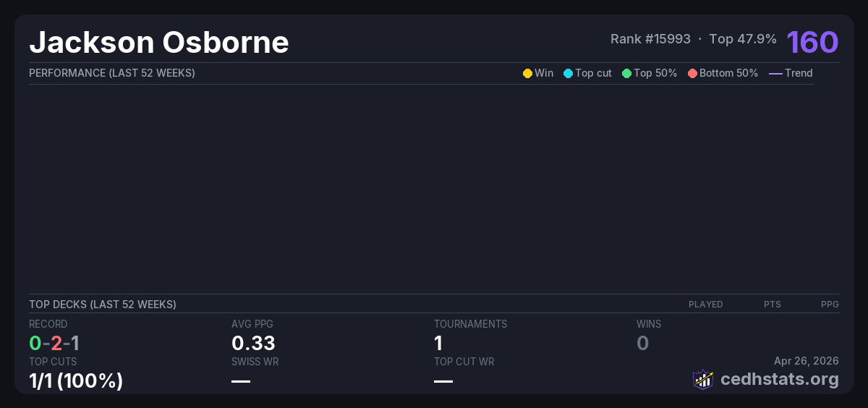The image size is (868, 408).
Task: Click the cedhstats logo icon
Action: [x=703, y=379]
